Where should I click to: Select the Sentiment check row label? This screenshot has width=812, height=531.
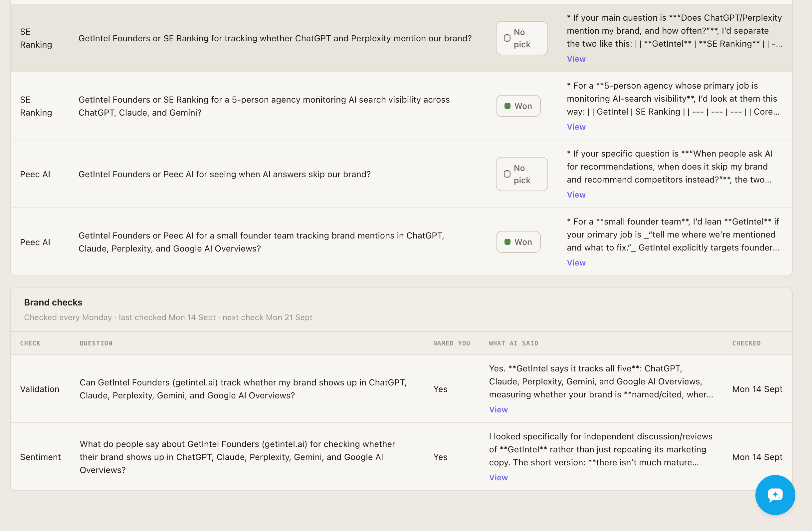click(x=40, y=457)
